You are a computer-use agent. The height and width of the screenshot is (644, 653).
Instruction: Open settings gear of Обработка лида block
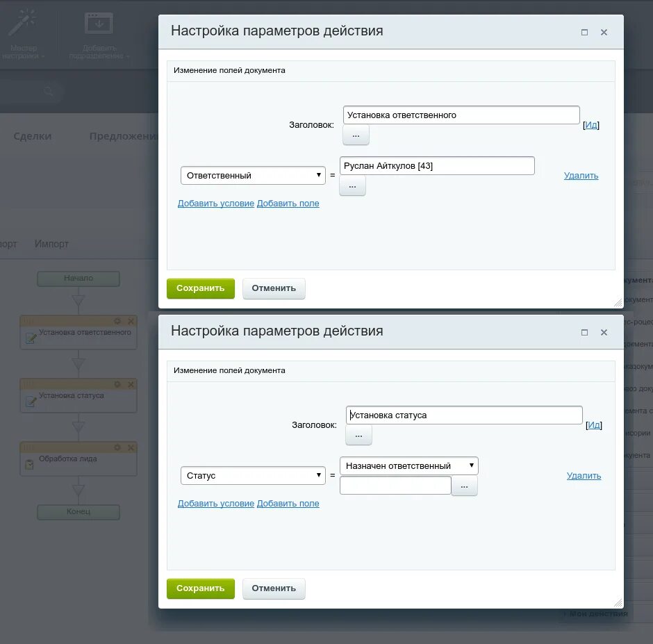click(117, 447)
